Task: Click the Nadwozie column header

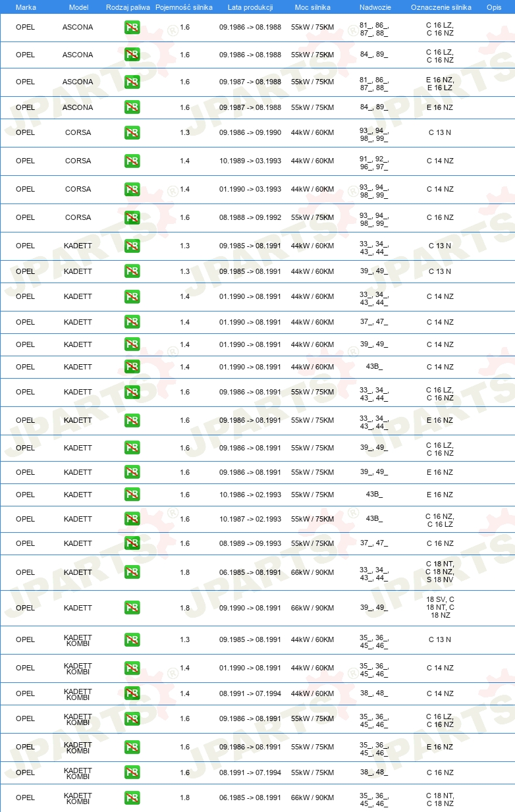Action: (x=374, y=7)
